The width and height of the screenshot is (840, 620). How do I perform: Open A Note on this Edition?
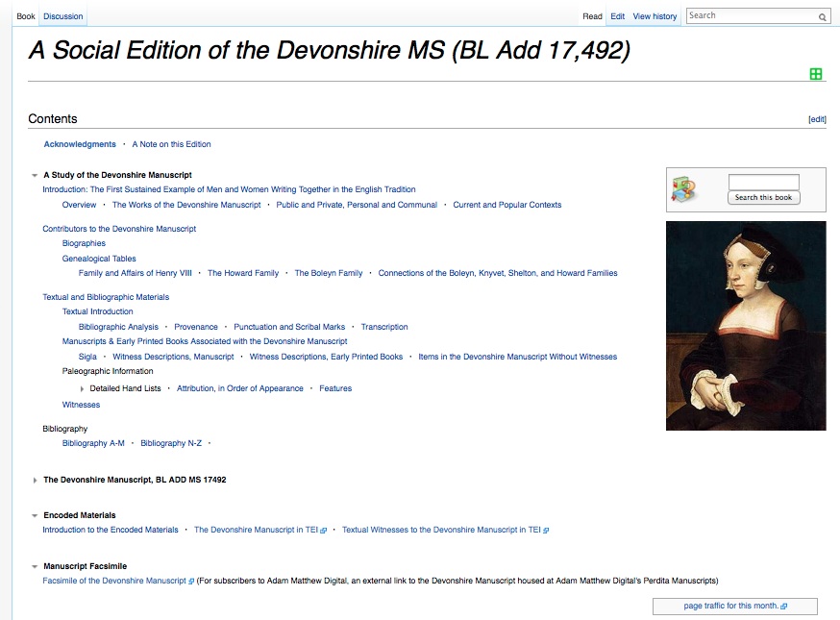[171, 144]
